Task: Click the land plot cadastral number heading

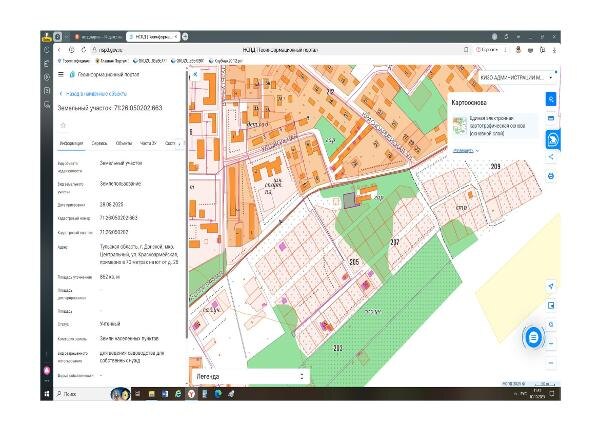Action: (110, 108)
